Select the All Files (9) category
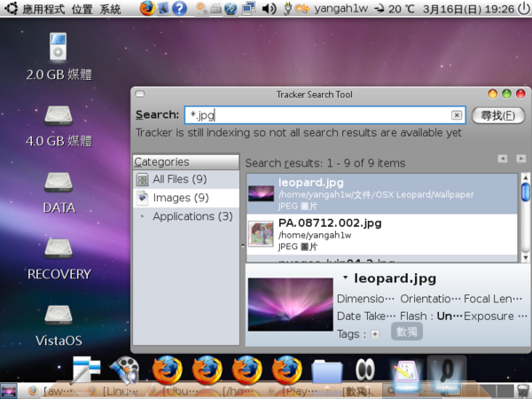The width and height of the screenshot is (532, 399). pyautogui.click(x=186, y=179)
